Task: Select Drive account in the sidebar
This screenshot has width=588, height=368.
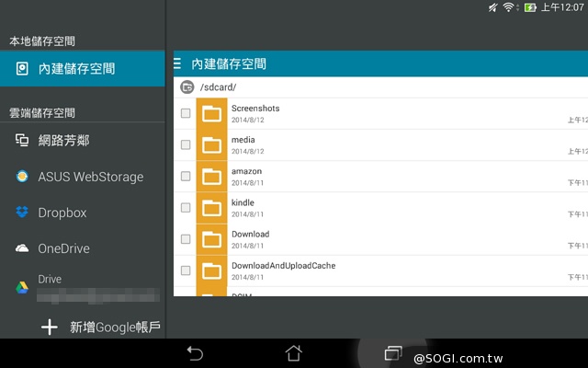Action: (83, 288)
